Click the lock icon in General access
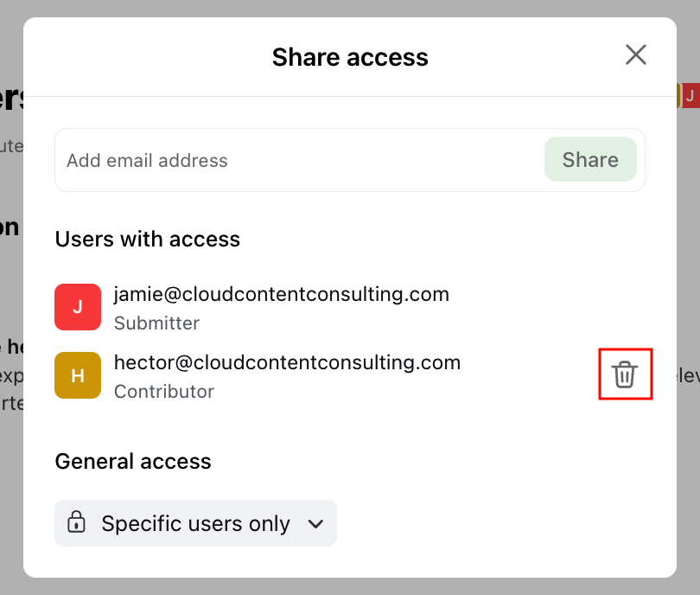700x595 pixels. [x=76, y=521]
